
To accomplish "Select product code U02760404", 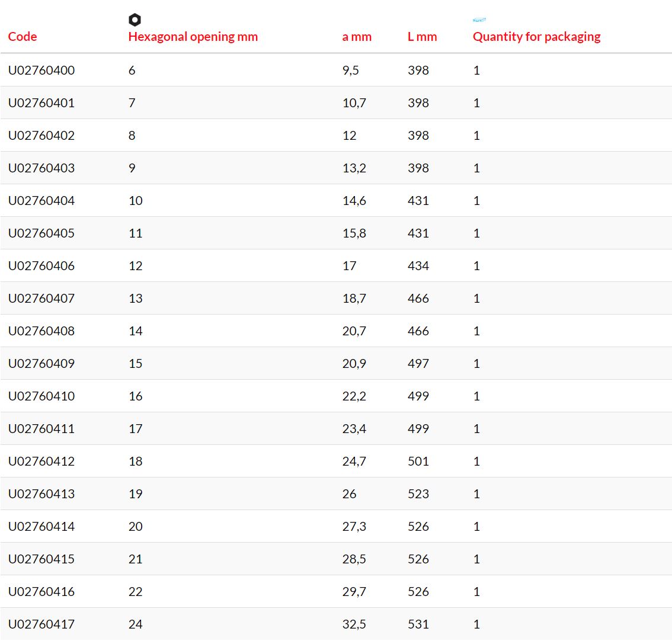I will [41, 200].
